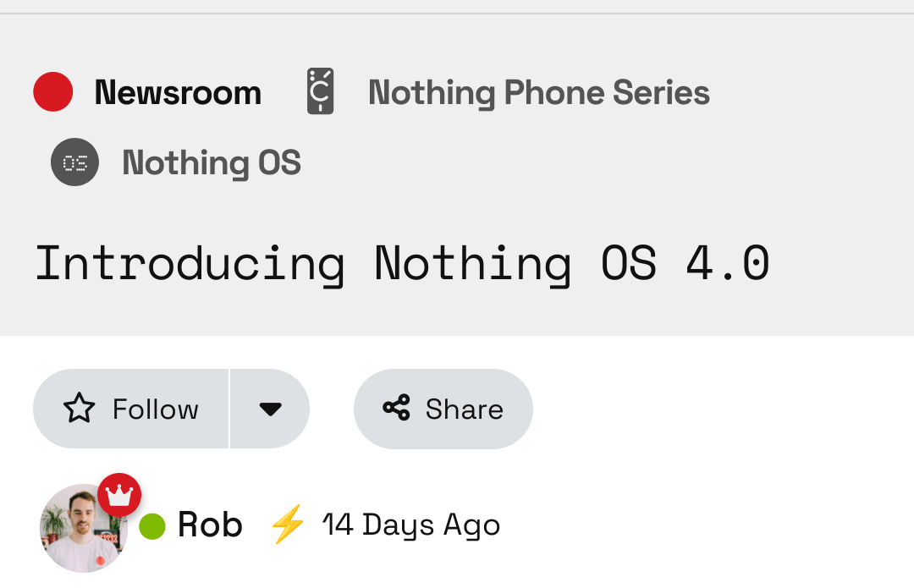Open the Nothing OS tag label

click(x=212, y=162)
